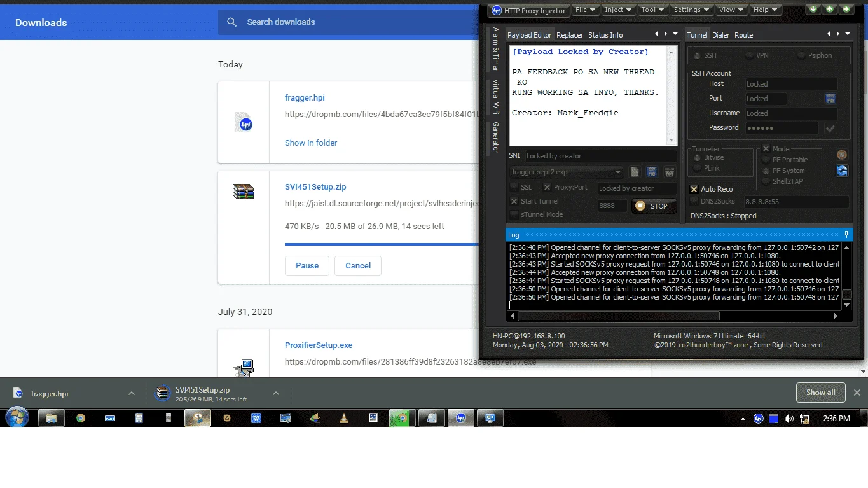Open the View menu dropdown
Viewport: 868px width, 488px height.
(732, 10)
